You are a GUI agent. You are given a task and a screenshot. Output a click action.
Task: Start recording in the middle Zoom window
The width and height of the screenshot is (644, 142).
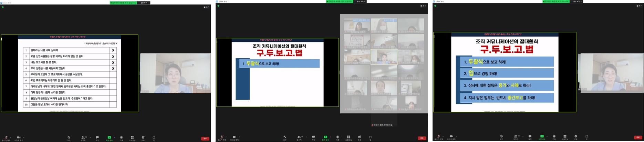(x=337, y=137)
